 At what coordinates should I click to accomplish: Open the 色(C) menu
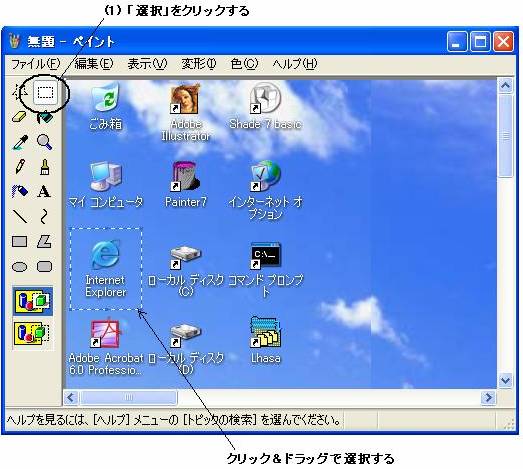tap(244, 63)
